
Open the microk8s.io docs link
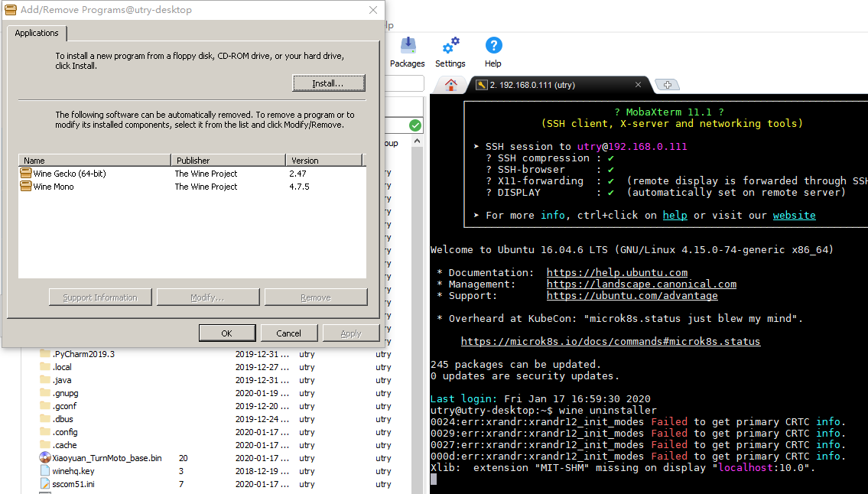point(610,342)
